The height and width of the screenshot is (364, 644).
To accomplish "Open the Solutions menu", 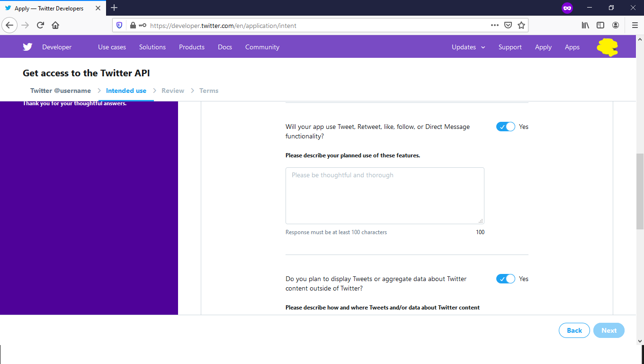I will tap(152, 47).
